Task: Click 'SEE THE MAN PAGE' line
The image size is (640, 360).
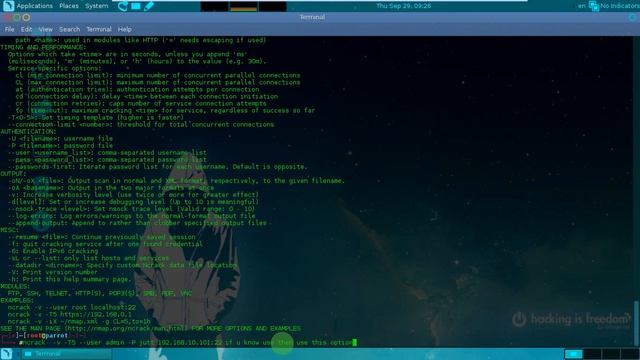Action: pyautogui.click(x=151, y=328)
